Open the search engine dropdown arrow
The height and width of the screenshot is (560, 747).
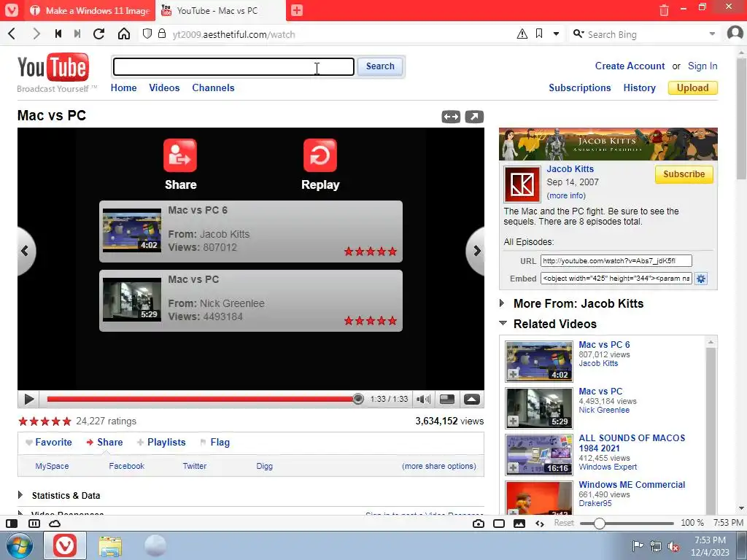pyautogui.click(x=712, y=34)
